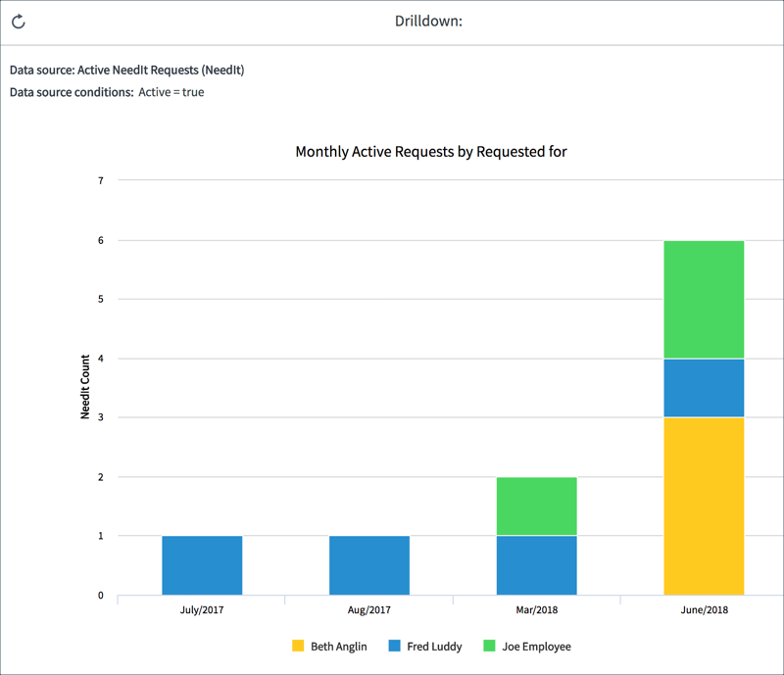Click the chart title Monthly Active Requests

click(x=431, y=152)
